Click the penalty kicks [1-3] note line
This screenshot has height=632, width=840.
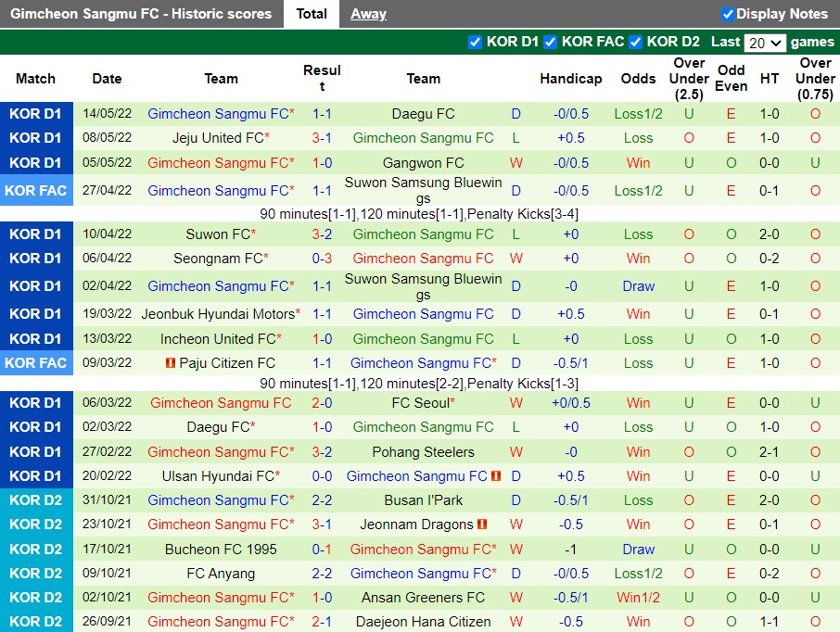[x=419, y=384]
